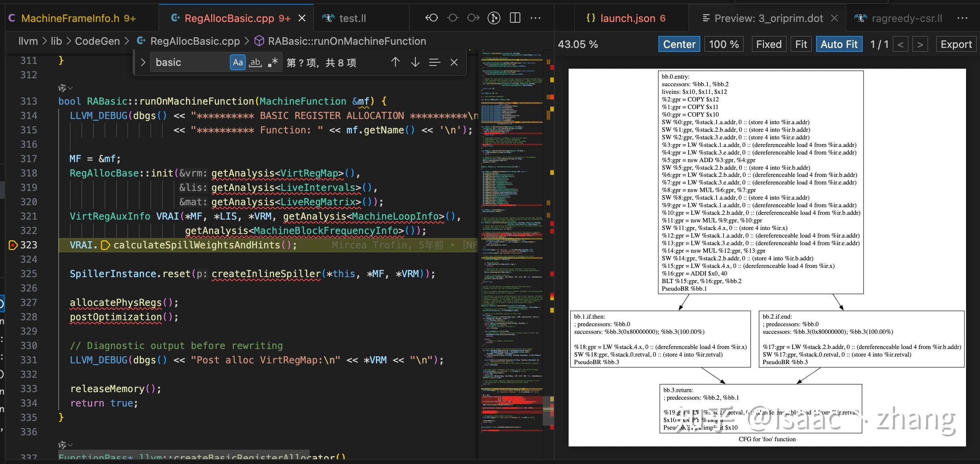Open the launch.json tab
Viewport: 980px width, 464px height.
pos(626,18)
